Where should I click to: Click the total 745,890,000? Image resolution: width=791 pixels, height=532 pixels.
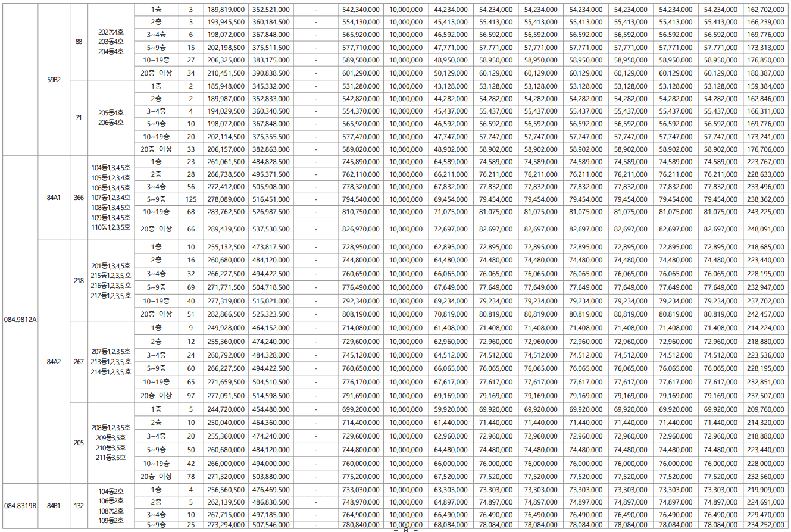(x=361, y=162)
